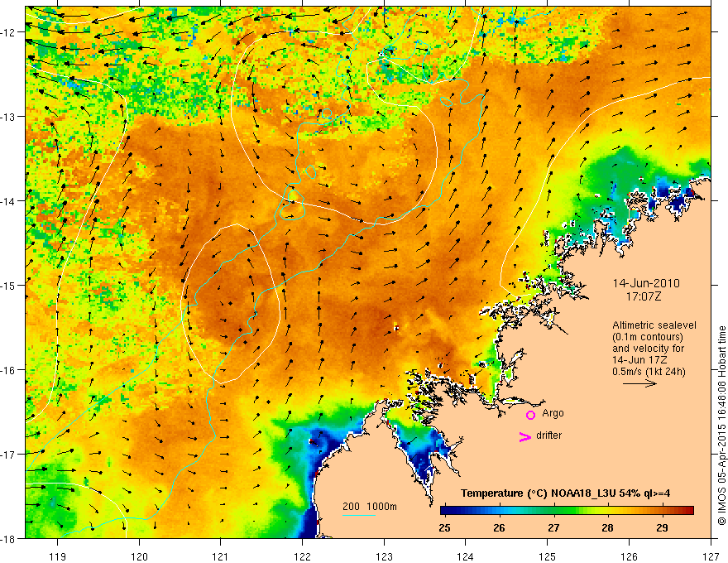Click the 'Argo' legend label

[553, 413]
